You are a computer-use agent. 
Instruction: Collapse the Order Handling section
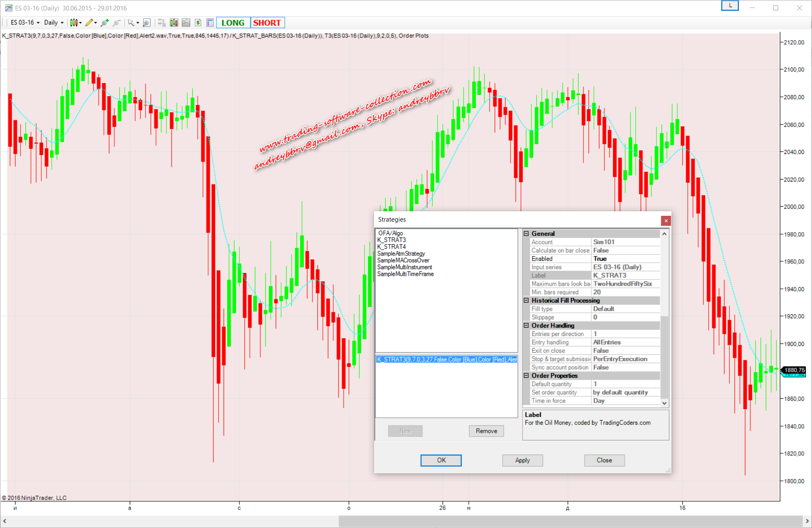(x=526, y=326)
